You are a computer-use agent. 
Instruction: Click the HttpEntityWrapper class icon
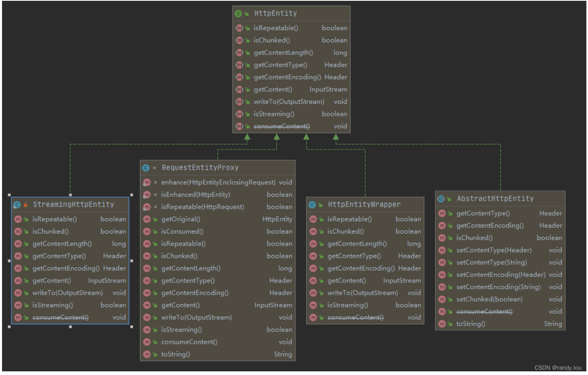pyautogui.click(x=312, y=205)
